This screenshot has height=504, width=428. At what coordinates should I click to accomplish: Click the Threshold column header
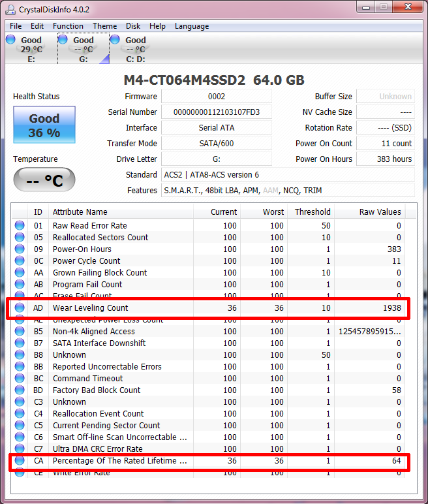[311, 212]
